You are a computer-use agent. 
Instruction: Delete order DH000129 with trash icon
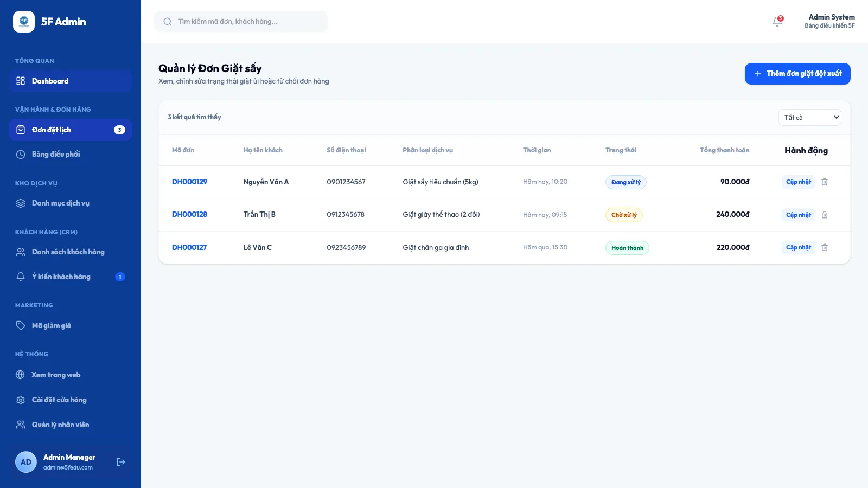point(825,182)
